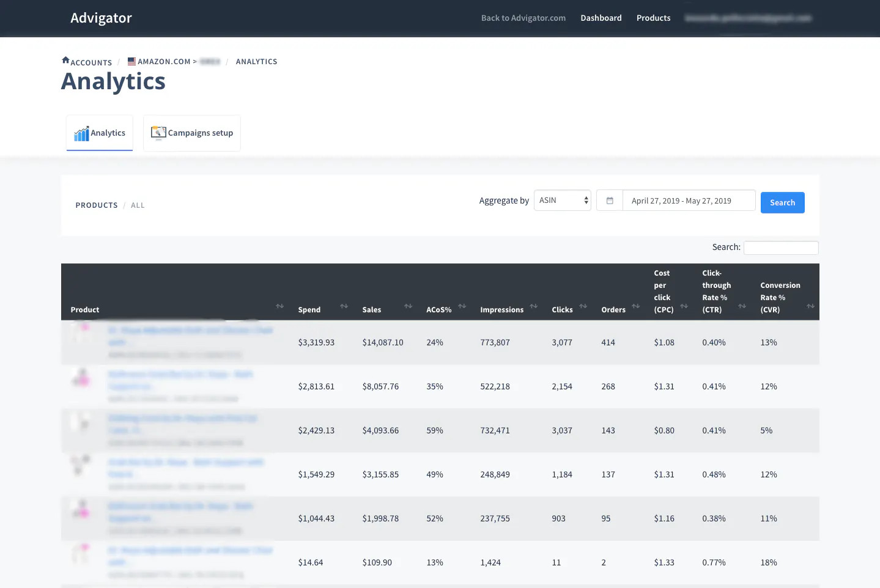
Task: Sort by ACoS% column sort icon
Action: coord(462,306)
